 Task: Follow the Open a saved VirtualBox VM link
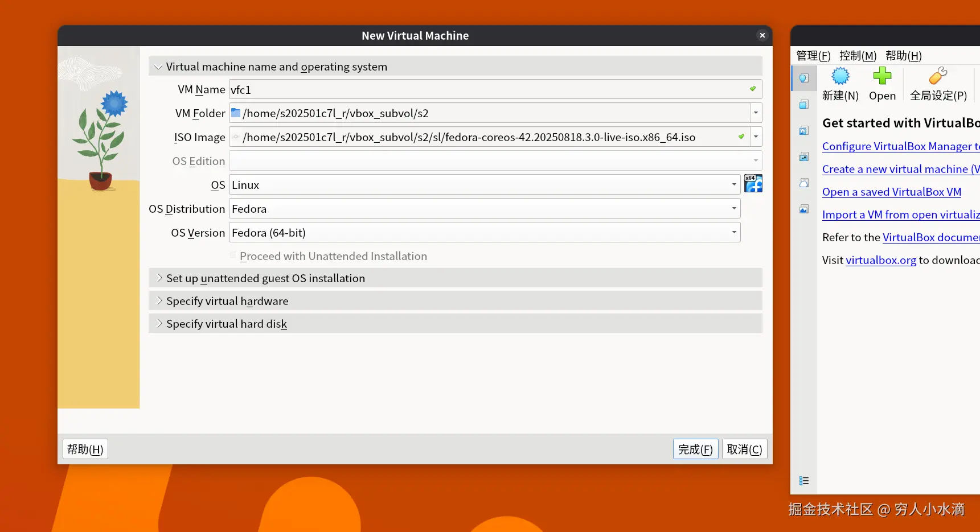892,192
